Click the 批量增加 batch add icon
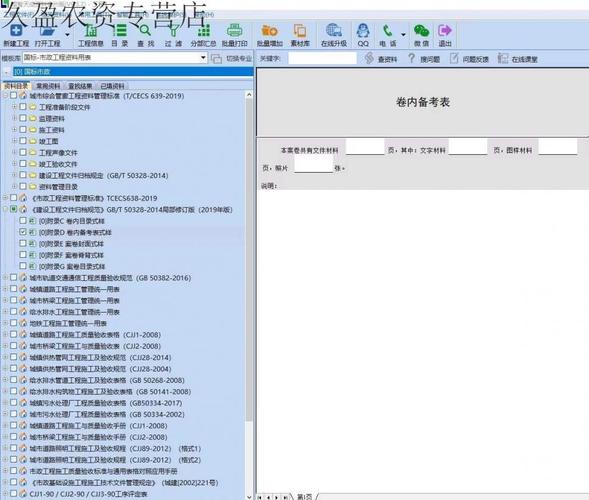This screenshot has width=589, height=500. (x=269, y=31)
